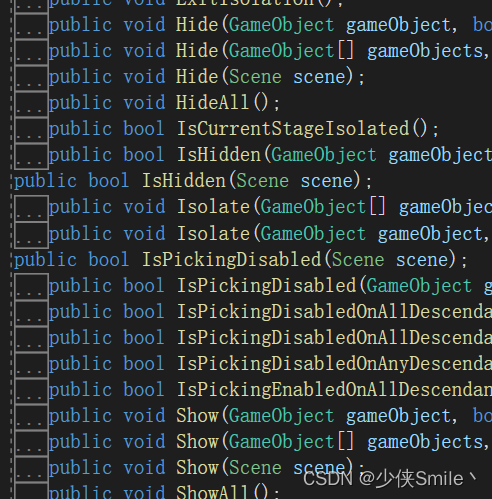
Task: Expand collapsed region before Isolate(GameObject[] gameObjec
Action: [31, 208]
